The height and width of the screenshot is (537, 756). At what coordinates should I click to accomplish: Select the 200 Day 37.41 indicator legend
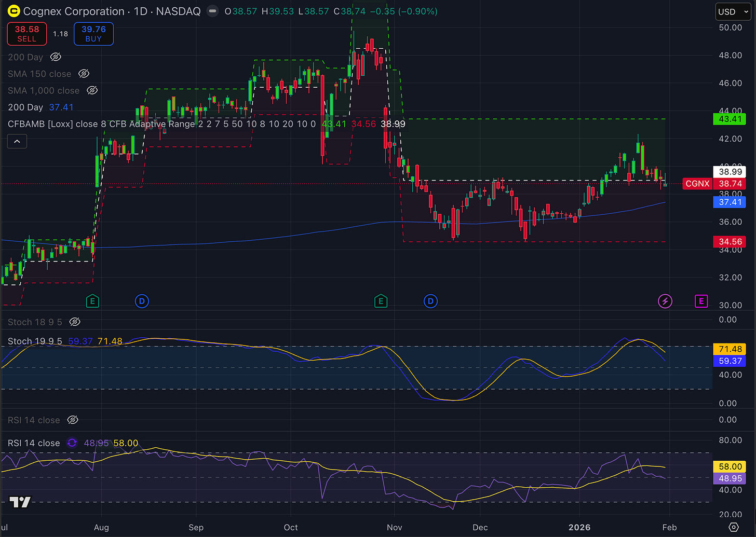(x=40, y=107)
